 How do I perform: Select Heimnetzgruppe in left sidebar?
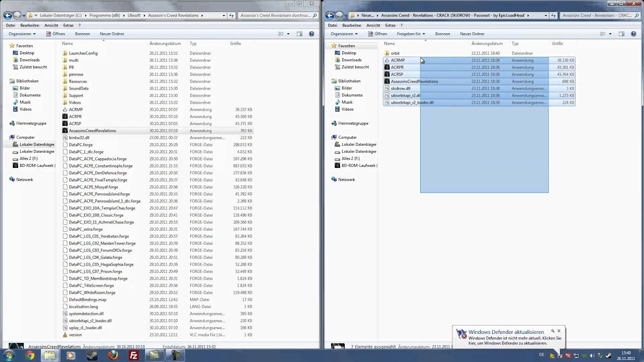tap(31, 124)
